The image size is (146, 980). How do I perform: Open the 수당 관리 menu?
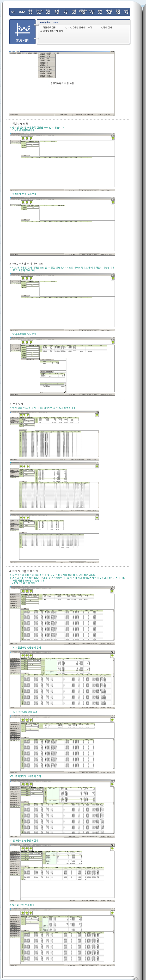pos(74,12)
